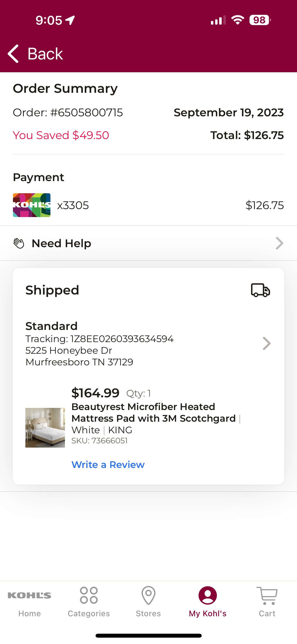Tap the Shipped section heading
Viewport: 297px width, 644px height.
(52, 290)
